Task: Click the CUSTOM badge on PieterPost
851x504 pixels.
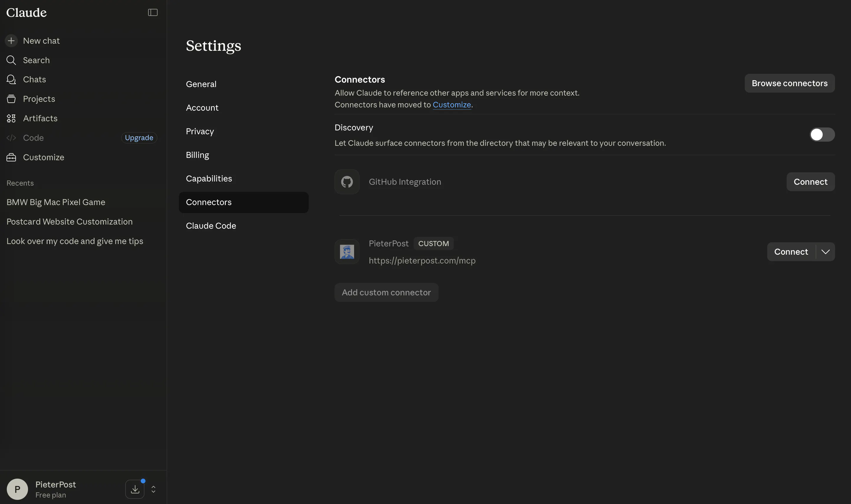Action: (x=433, y=243)
